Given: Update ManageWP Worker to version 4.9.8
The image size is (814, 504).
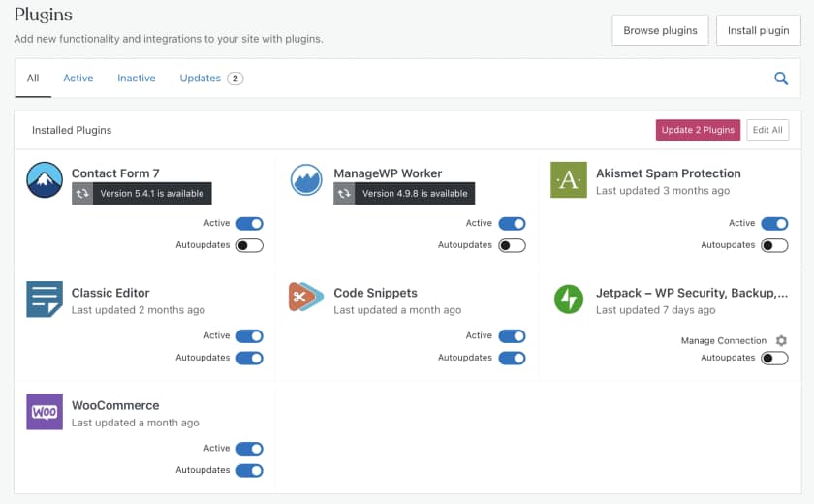Looking at the screenshot, I should click(404, 194).
